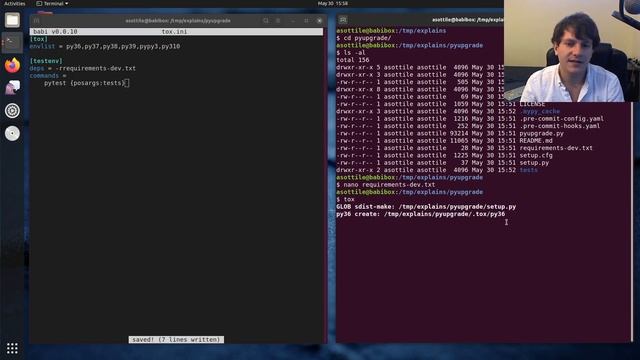The image size is (640, 360).
Task: Click the clock showing May 30 15:58
Action: (333, 3)
